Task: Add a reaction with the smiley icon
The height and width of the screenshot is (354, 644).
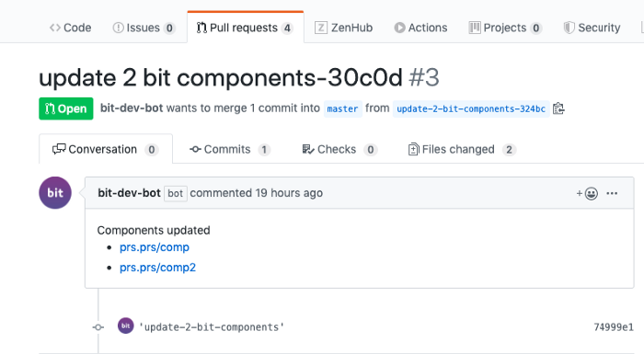Action: [x=587, y=193]
